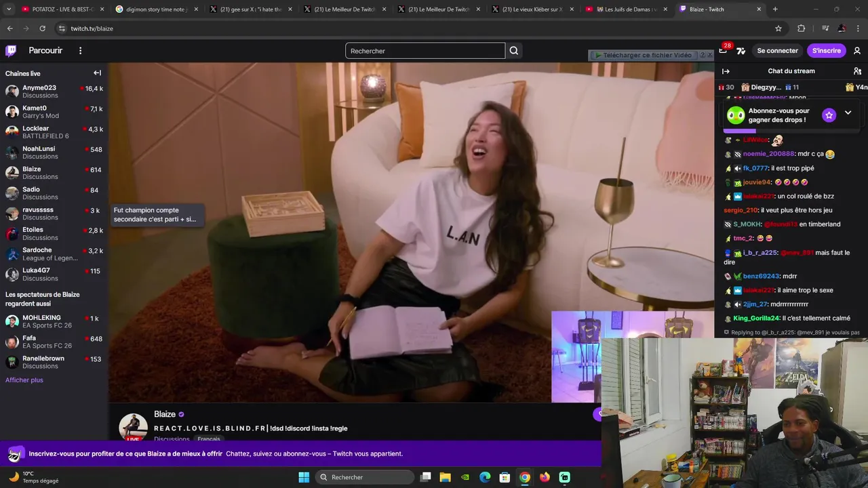This screenshot has height=488, width=868.
Task: Open the notifications inbox with badge 28
Action: (x=724, y=49)
